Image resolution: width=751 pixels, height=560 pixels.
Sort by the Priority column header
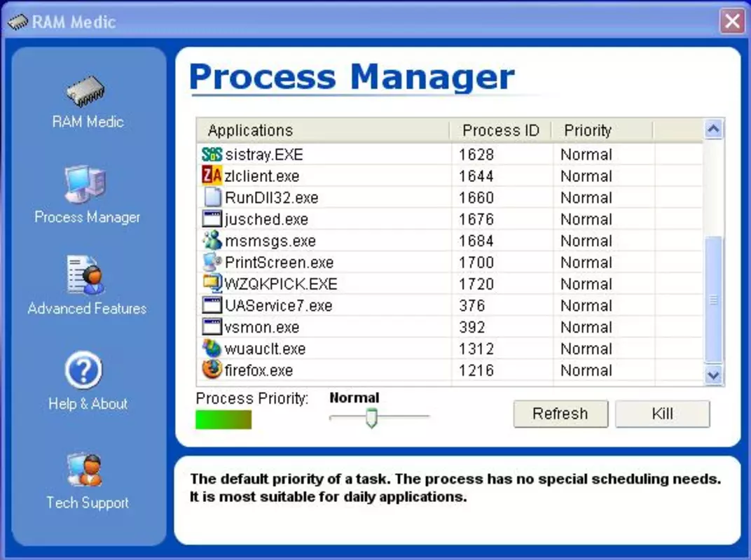(x=602, y=130)
